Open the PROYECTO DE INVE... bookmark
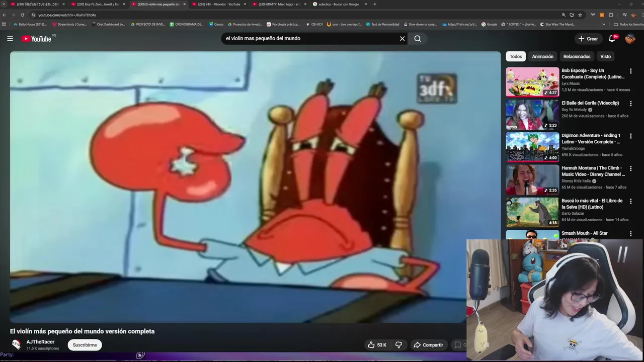The height and width of the screenshot is (362, 644). (147, 24)
